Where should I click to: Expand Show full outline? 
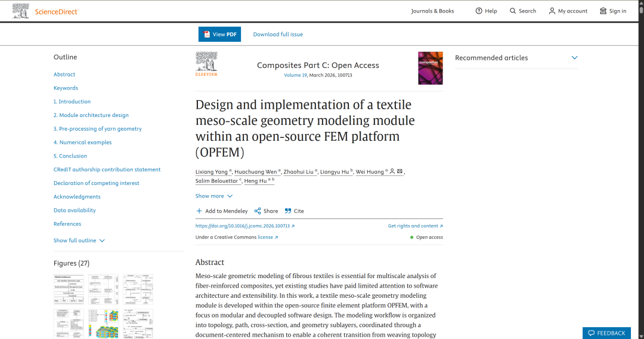pos(79,241)
